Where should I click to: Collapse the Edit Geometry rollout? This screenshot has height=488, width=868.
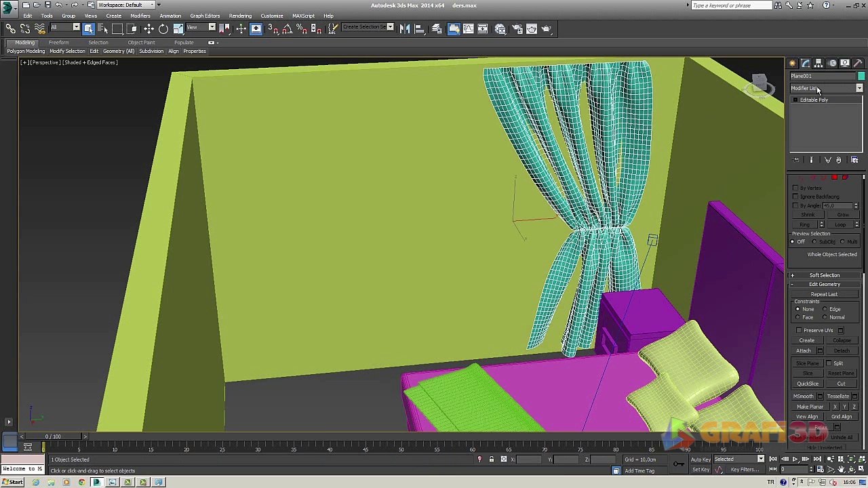coord(825,285)
